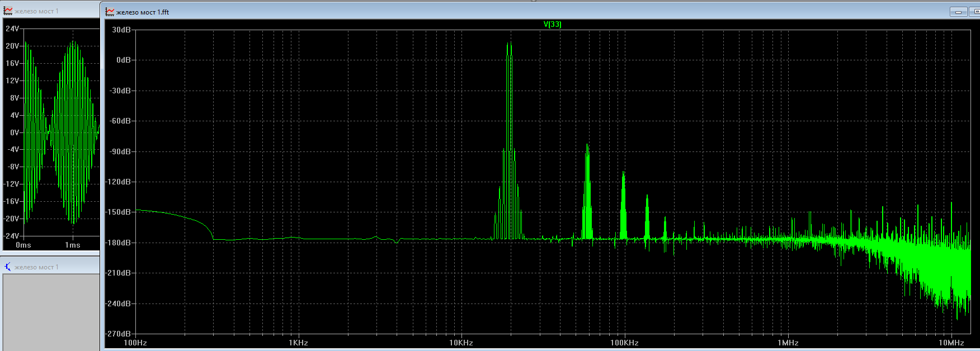Click the 20V label in the waveform window
Screen dimensions: 980x351
point(12,46)
